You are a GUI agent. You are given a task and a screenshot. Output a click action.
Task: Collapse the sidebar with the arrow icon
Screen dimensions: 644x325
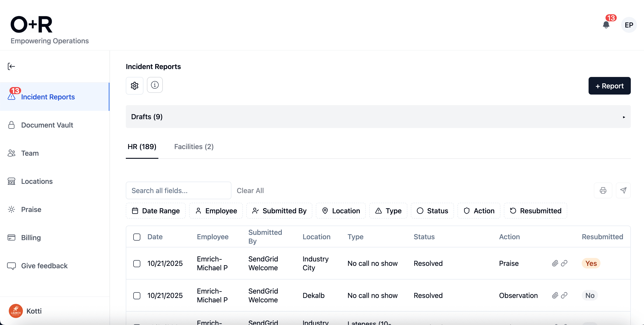[x=11, y=66]
